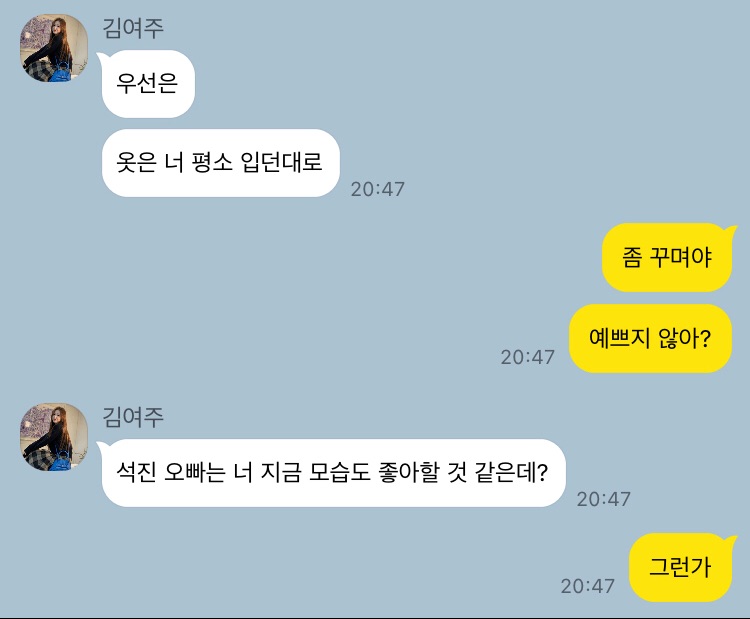The width and height of the screenshot is (750, 619).
Task: Click the word 입던대로 in the second bubble
Action: [x=281, y=163]
